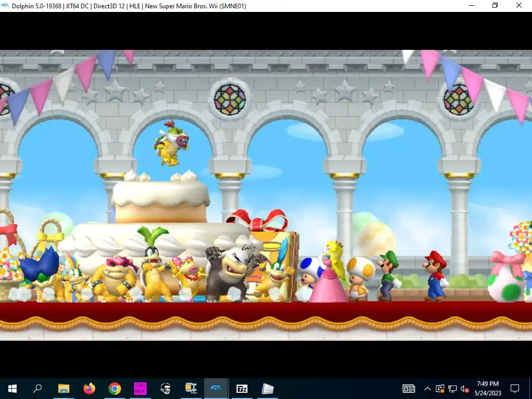The height and width of the screenshot is (399, 532).
Task: Open clock showing 7:49 PM
Action: coord(487,389)
